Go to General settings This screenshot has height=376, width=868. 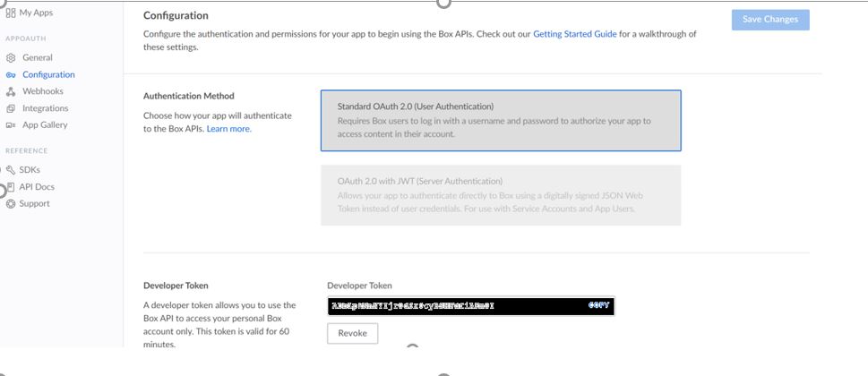(x=37, y=57)
